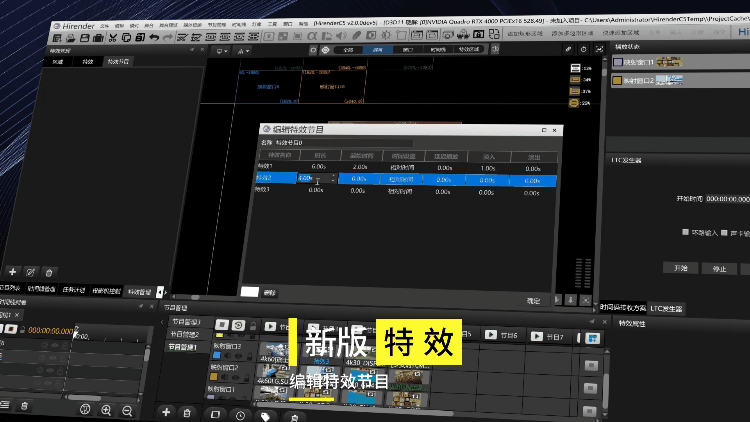This screenshot has width=750, height=422.
Task: Click the 开始 button in LTC panel
Action: point(681,268)
